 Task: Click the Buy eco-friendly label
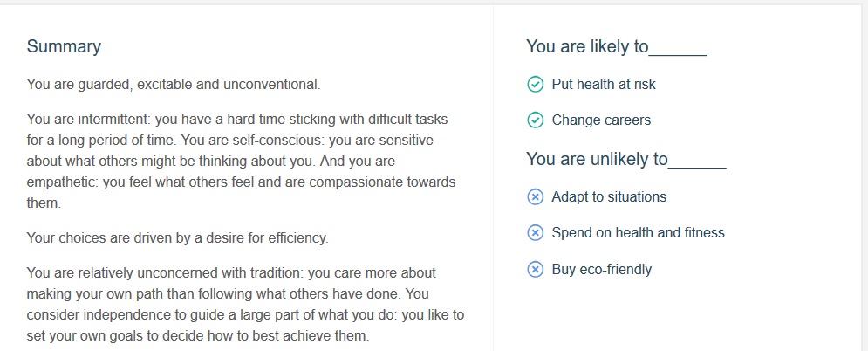[602, 269]
